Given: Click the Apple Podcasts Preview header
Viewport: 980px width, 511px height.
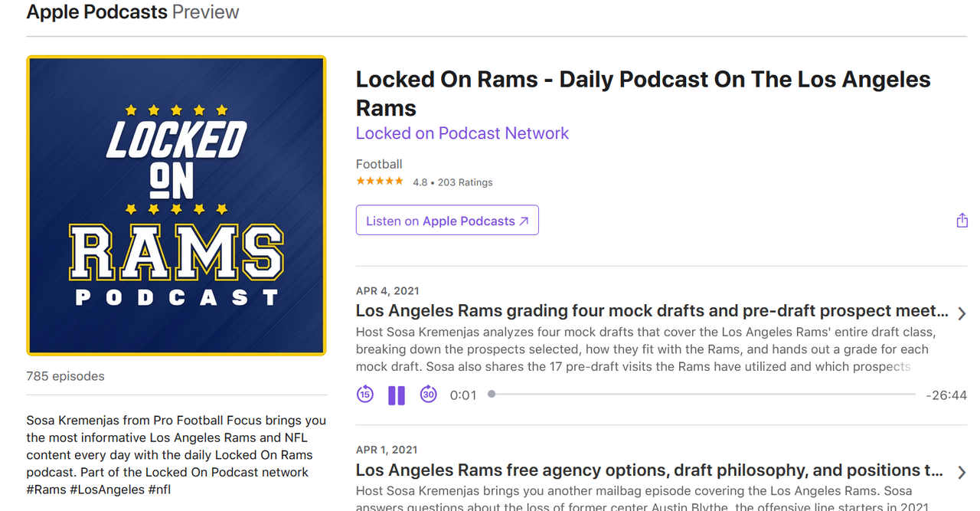Looking at the screenshot, I should 132,12.
